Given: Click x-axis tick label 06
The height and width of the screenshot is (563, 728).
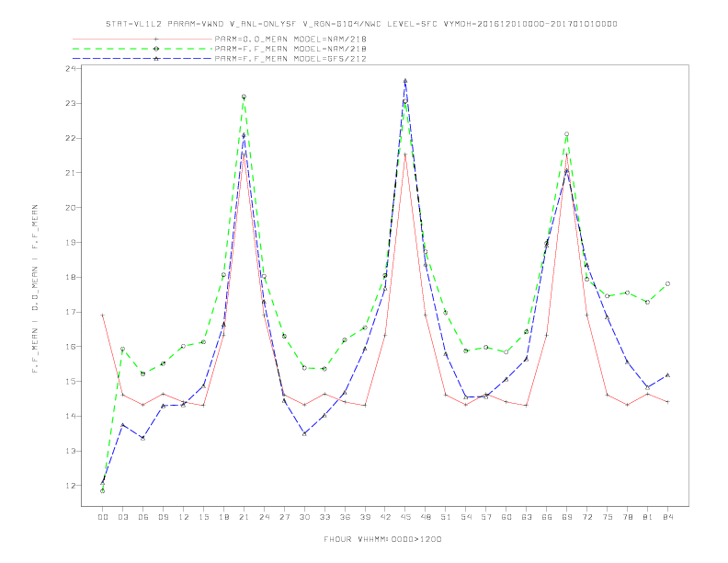Looking at the screenshot, I should click(143, 517).
